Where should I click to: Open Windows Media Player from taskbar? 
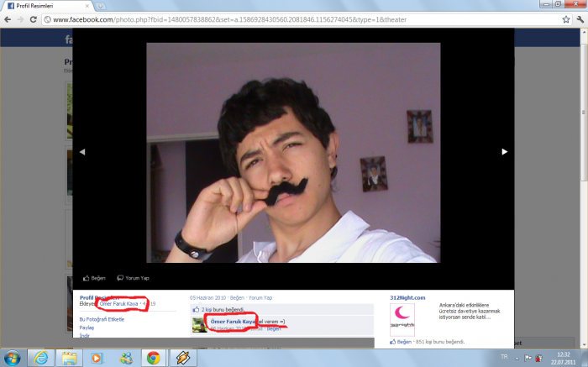[96, 356]
